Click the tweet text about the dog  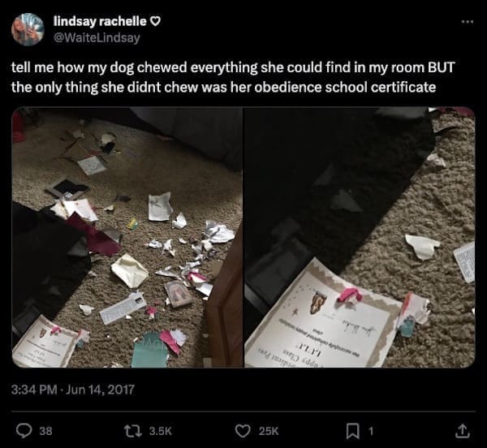[233, 77]
